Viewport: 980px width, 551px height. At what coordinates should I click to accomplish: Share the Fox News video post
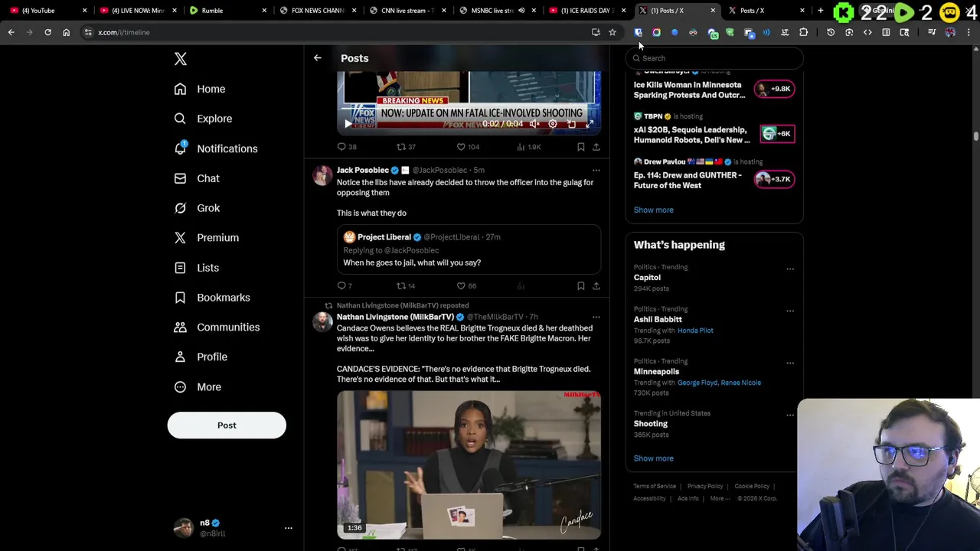pos(596,147)
